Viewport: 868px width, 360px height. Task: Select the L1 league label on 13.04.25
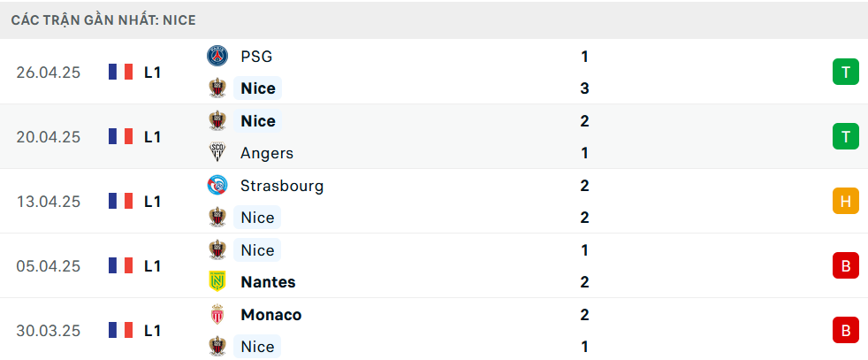(152, 202)
